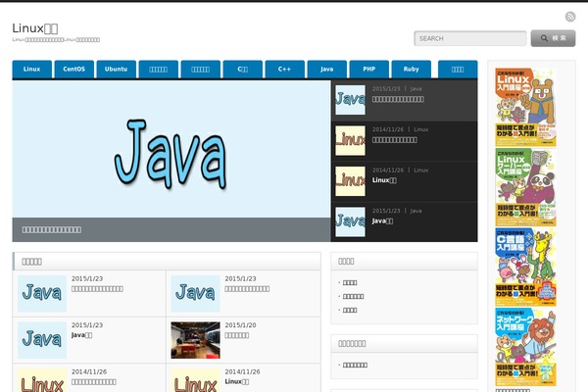Click the Java category label in first slider item
The image size is (588, 392).
click(416, 89)
